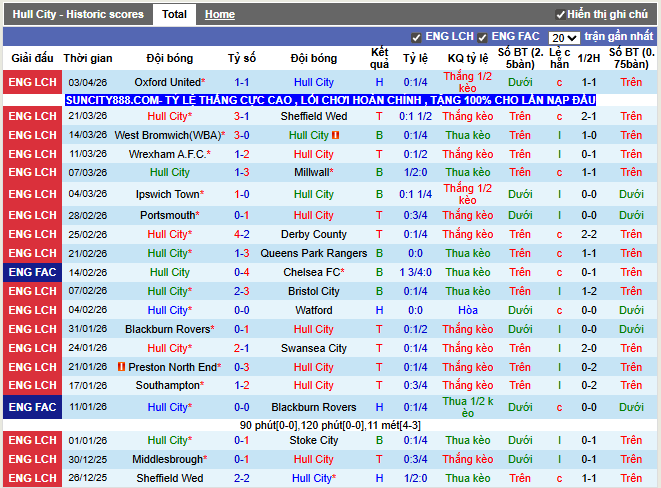
Task: Switch to the Total tab
Action: pyautogui.click(x=174, y=15)
